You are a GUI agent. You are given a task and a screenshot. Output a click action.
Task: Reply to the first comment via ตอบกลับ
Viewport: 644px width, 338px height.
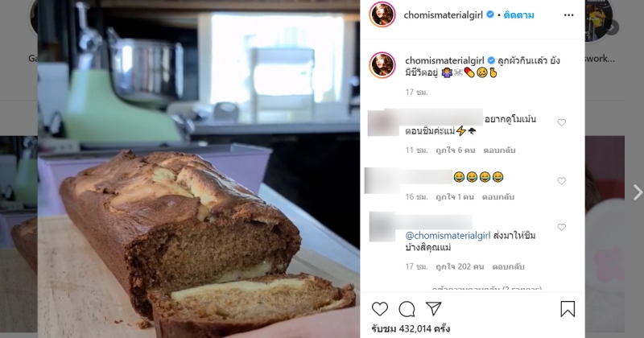click(x=499, y=150)
